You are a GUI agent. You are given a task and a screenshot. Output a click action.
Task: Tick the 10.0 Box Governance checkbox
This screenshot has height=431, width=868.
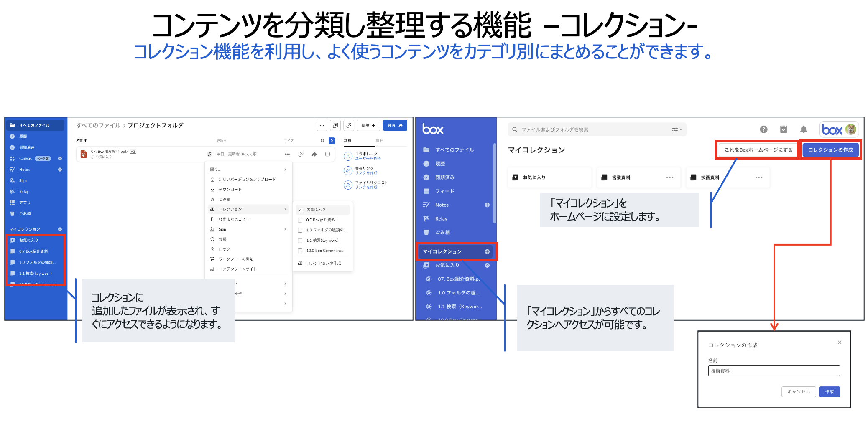(300, 251)
